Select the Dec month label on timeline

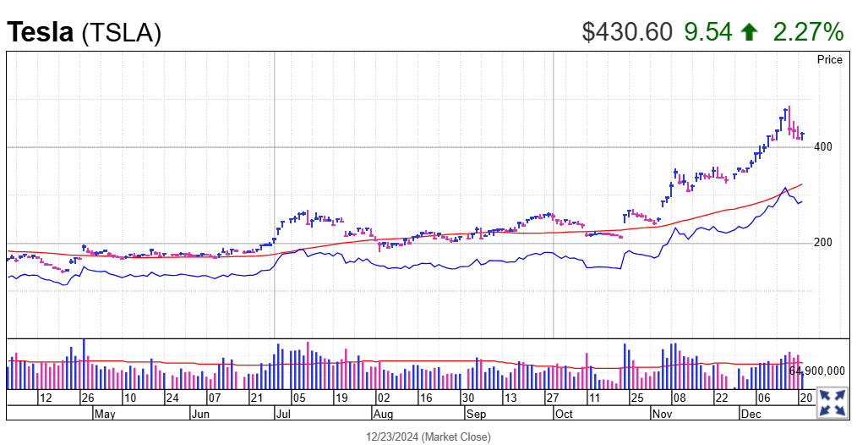[751, 414]
